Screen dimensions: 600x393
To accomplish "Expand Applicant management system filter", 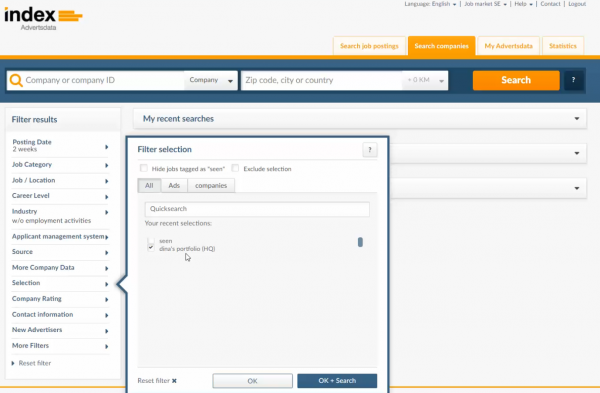I will pos(60,236).
